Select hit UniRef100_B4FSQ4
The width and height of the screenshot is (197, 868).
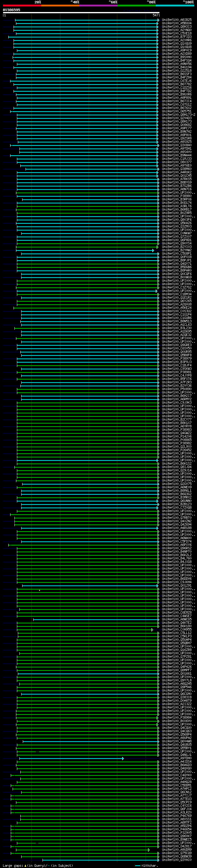176,60
